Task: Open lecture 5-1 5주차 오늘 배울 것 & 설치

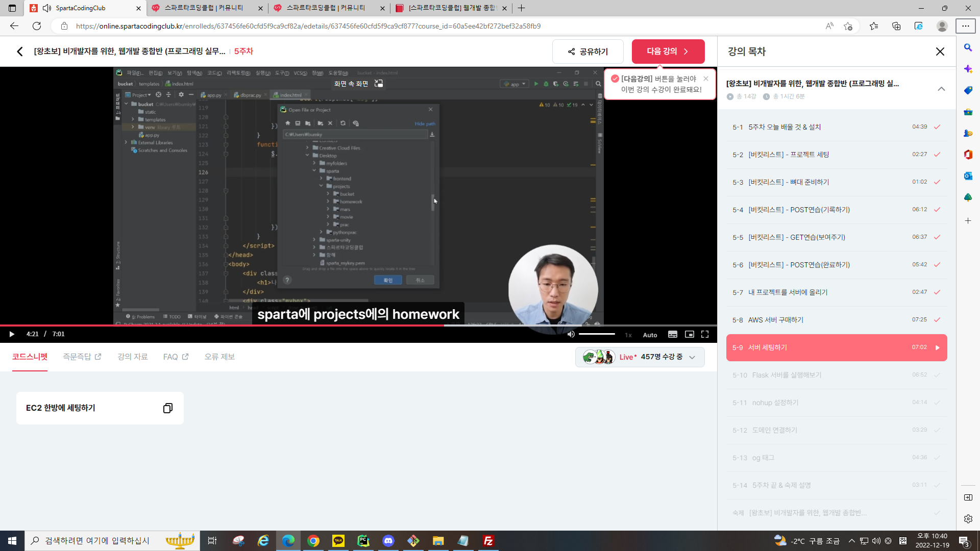Action: pos(837,127)
